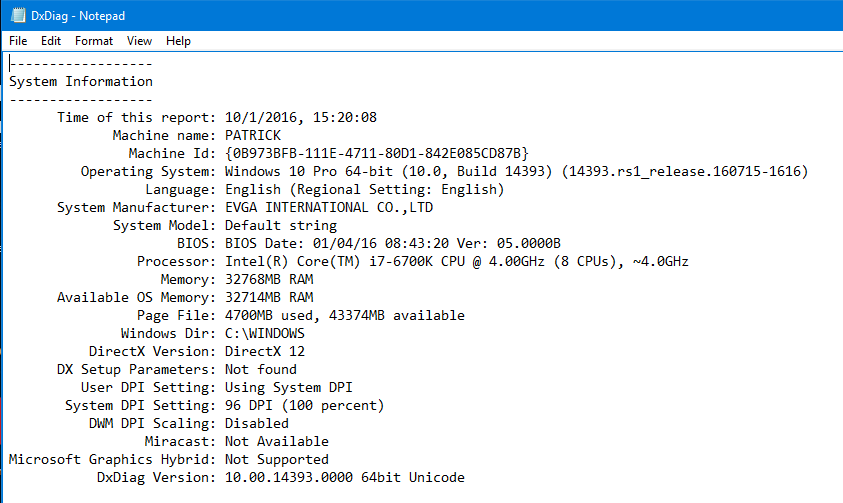The image size is (843, 503).
Task: Click 'Windows 10 Pro 64-bit' operating system text
Action: 309,171
